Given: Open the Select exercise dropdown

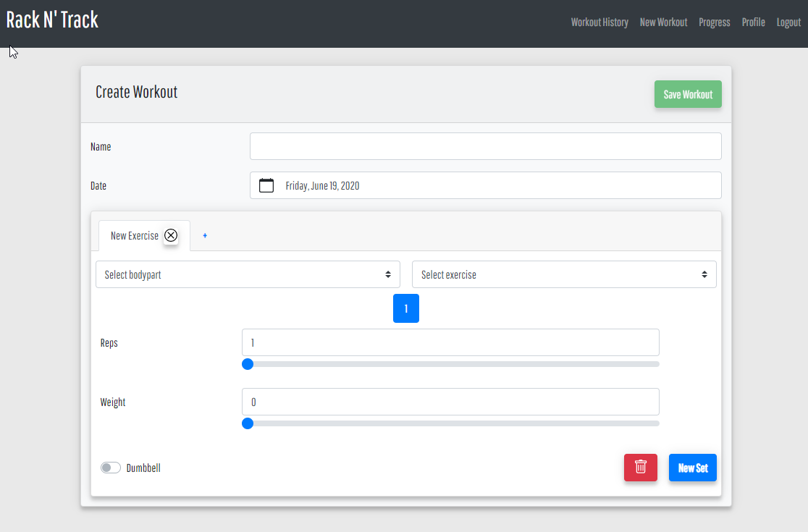Looking at the screenshot, I should pyautogui.click(x=564, y=274).
